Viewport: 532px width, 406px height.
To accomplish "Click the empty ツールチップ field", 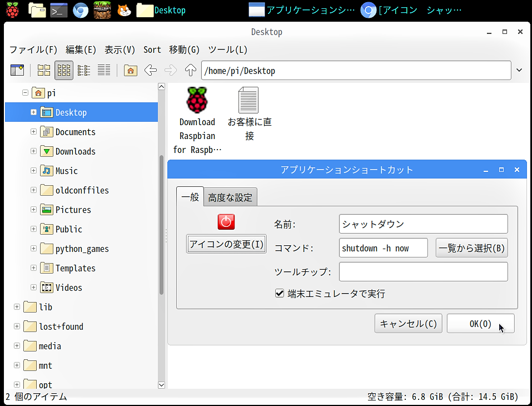I will click(x=424, y=271).
